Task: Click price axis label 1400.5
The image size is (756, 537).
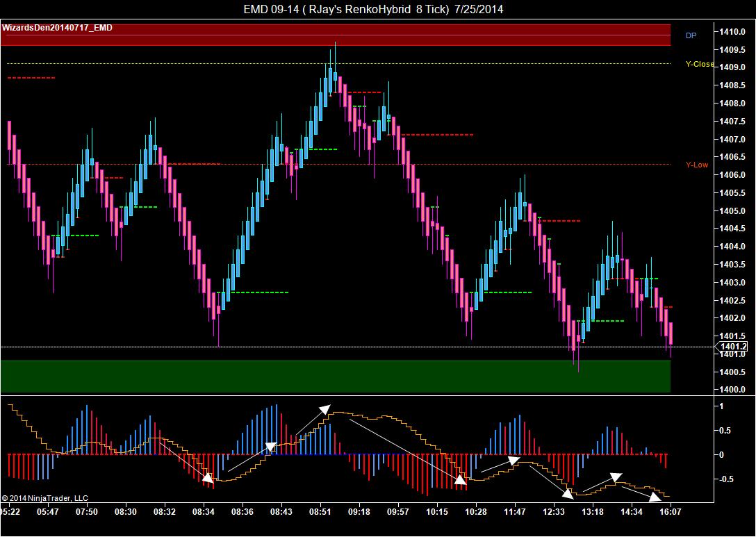Action: point(732,372)
